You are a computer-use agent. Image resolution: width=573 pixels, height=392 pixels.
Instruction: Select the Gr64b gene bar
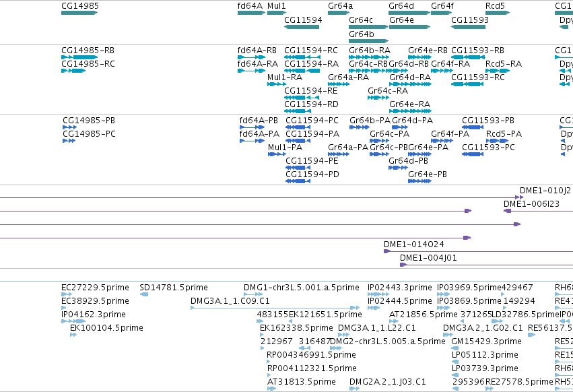[369, 40]
